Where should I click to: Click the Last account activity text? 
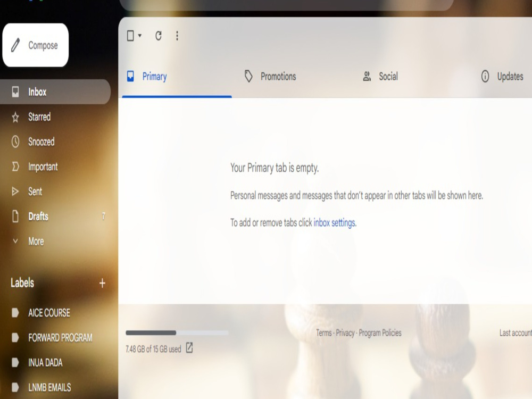tap(516, 333)
